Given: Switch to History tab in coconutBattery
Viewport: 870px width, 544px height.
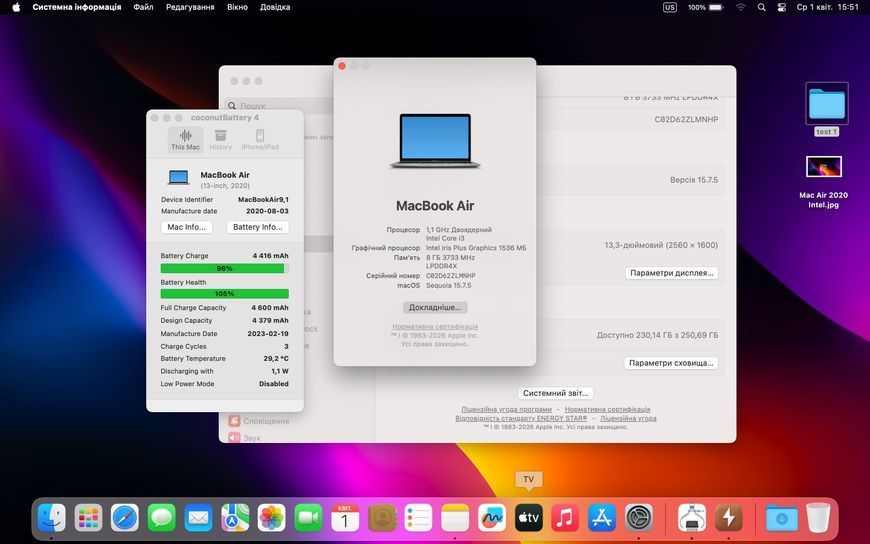Looking at the screenshot, I should coord(220,139).
